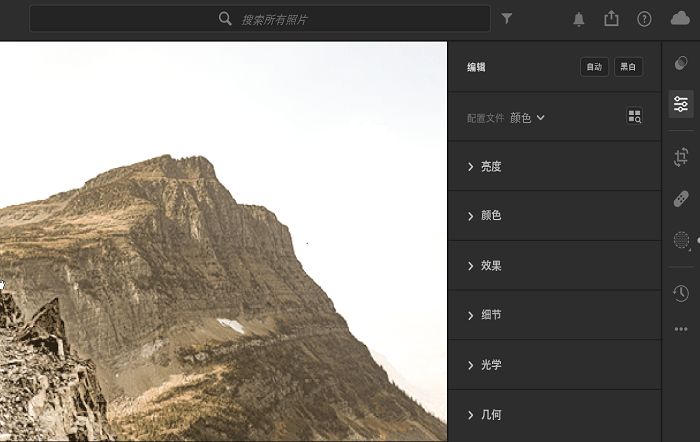
Task: Open the presets overlapping circles icon
Action: pos(681,63)
